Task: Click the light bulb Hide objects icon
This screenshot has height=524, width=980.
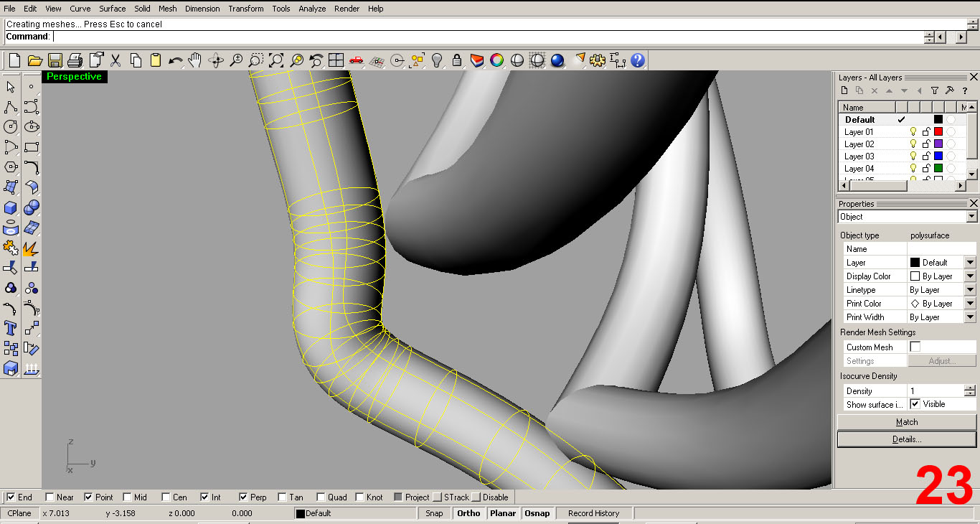Action: tap(437, 60)
